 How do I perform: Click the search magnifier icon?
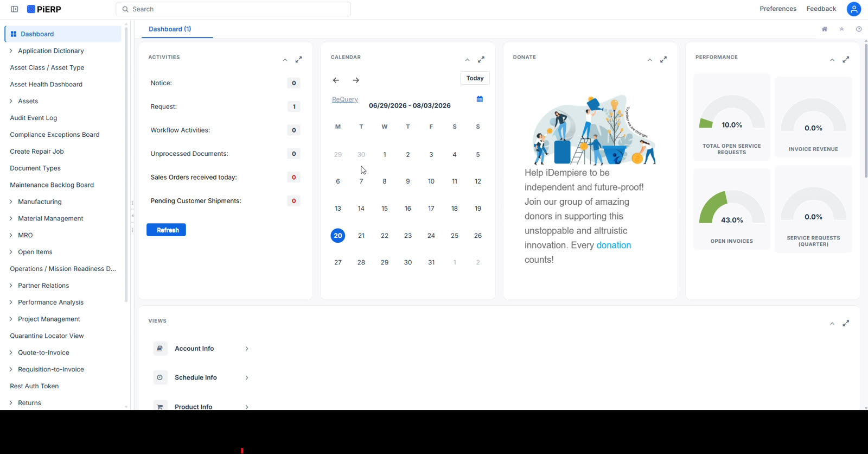pyautogui.click(x=125, y=9)
